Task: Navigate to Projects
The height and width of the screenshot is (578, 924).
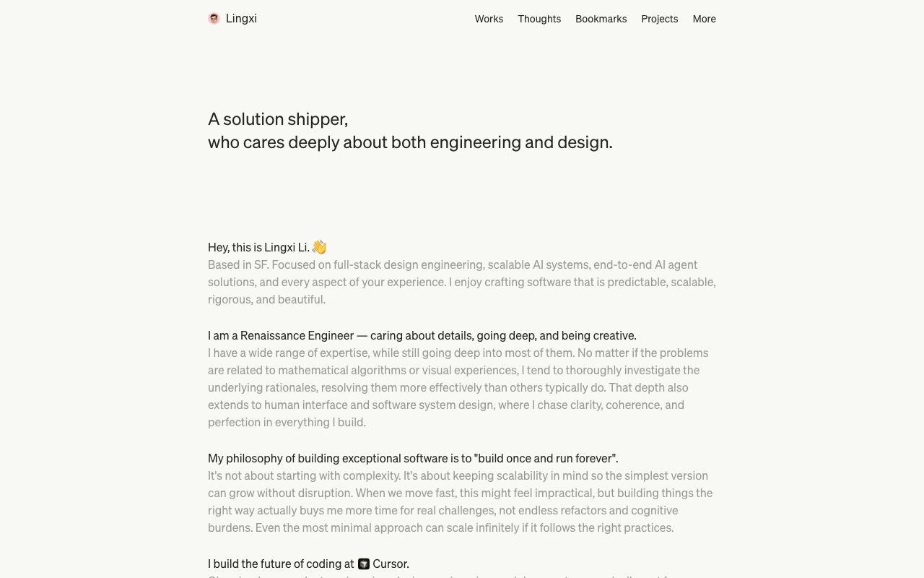Action: coord(660,19)
